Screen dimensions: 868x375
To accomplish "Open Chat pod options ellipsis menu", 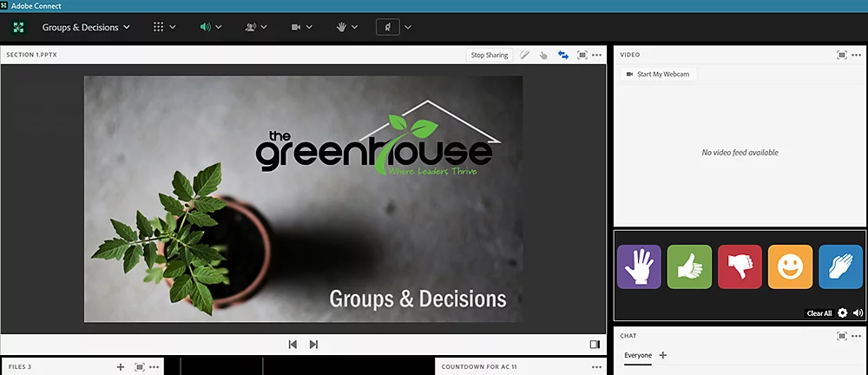I will (x=857, y=336).
